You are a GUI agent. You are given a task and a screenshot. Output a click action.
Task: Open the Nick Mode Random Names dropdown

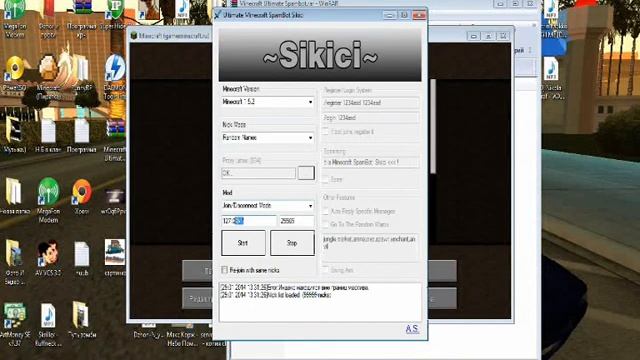pos(268,138)
